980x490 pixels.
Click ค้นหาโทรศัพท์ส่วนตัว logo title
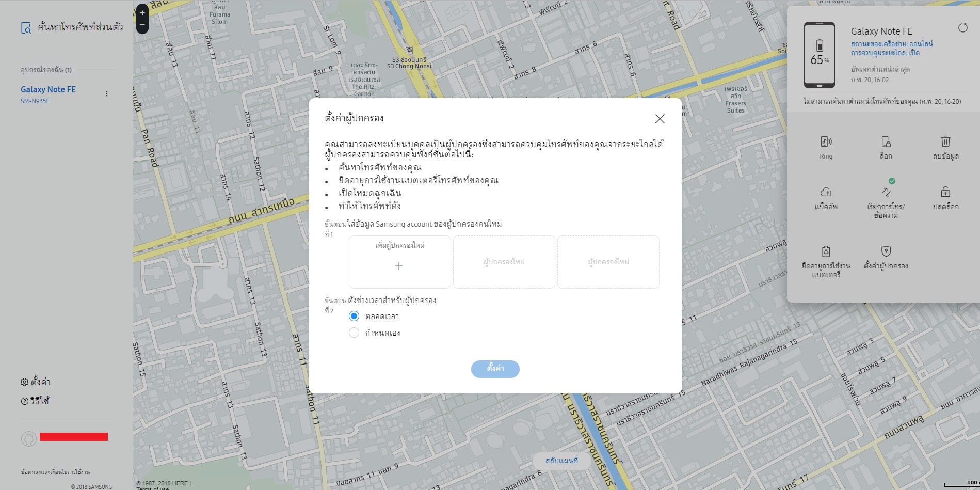coord(72,27)
